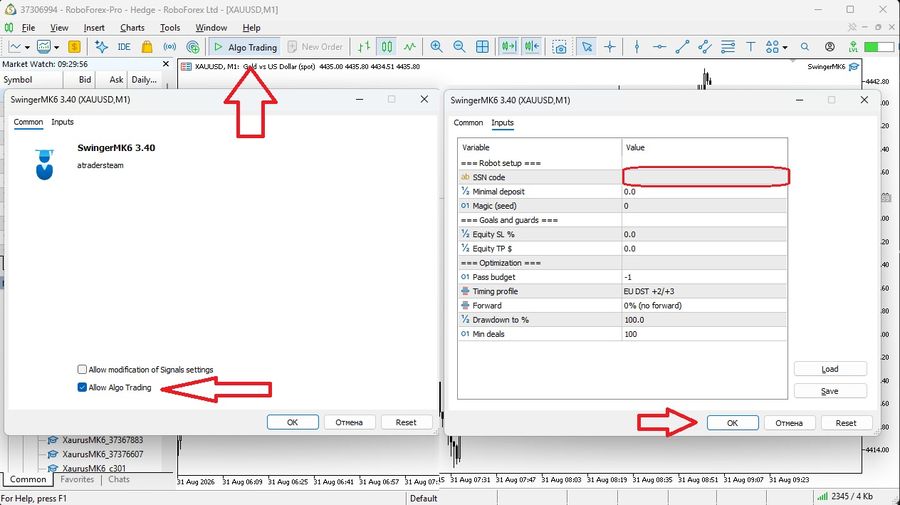
Task: Open the Help menu
Action: [251, 28]
